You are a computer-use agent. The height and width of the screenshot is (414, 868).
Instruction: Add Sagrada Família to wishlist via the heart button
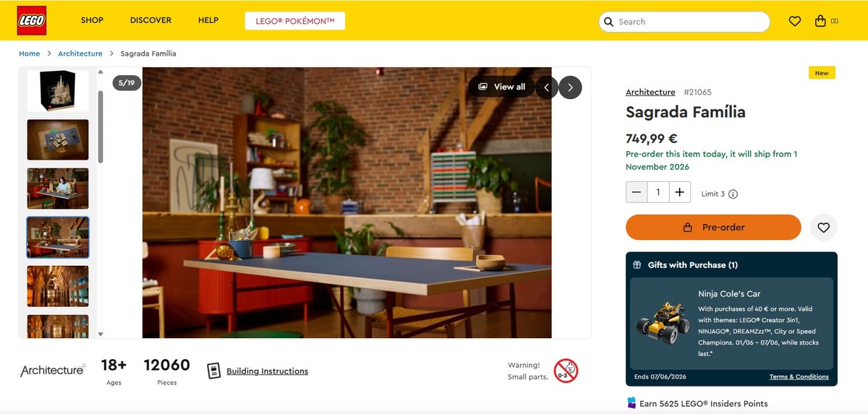(823, 227)
